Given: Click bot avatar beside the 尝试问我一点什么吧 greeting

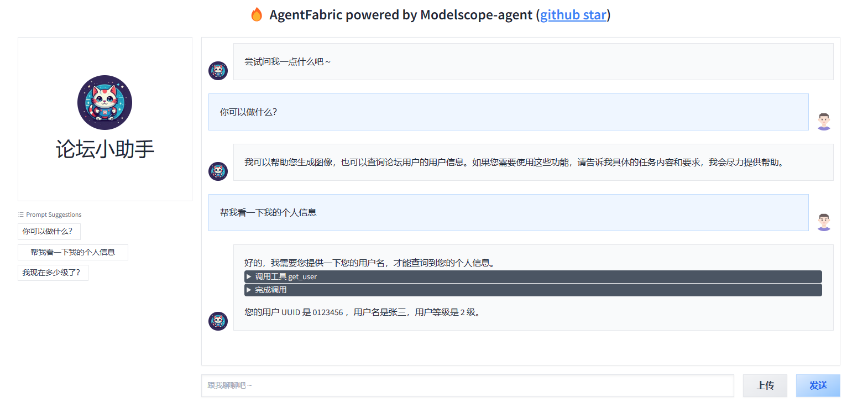Looking at the screenshot, I should (x=218, y=71).
